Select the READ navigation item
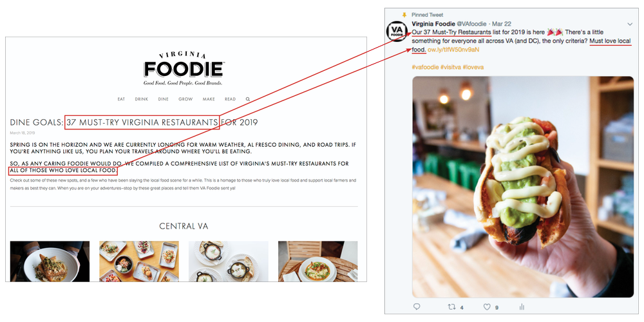Viewport: 644px width, 322px height. point(231,99)
